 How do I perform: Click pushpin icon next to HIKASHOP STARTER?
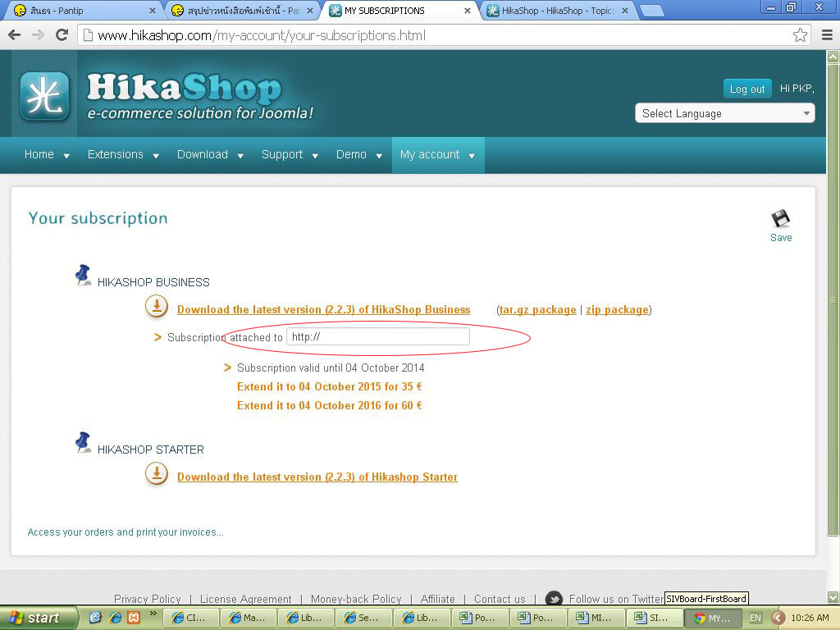(83, 442)
